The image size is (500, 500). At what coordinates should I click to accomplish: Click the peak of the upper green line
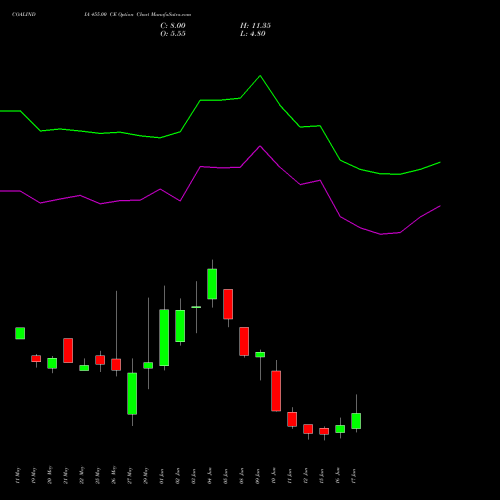point(260,76)
